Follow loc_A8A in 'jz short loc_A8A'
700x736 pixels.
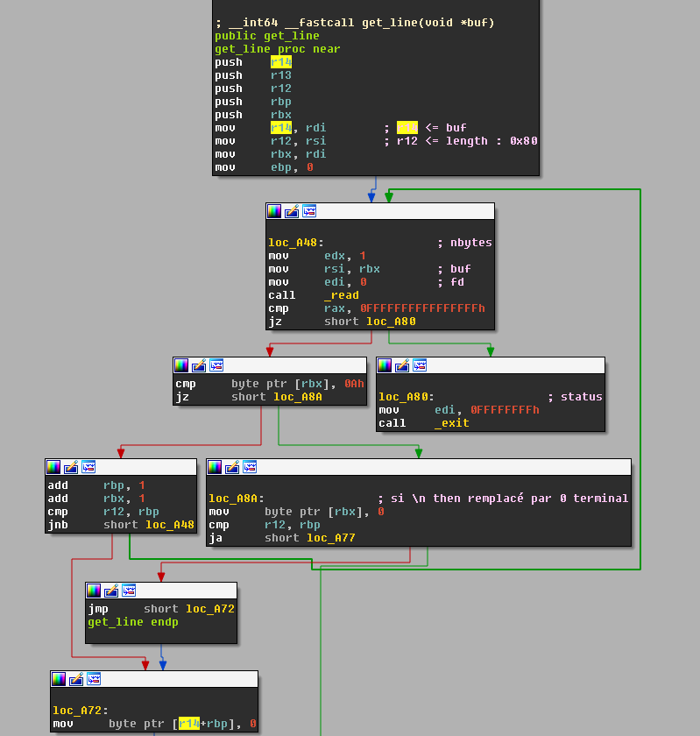pos(298,397)
